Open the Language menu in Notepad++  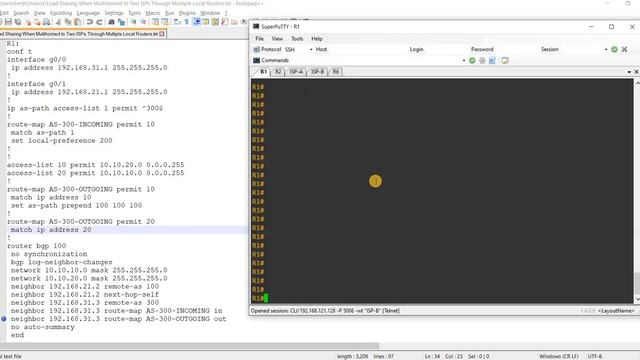pos(88,13)
